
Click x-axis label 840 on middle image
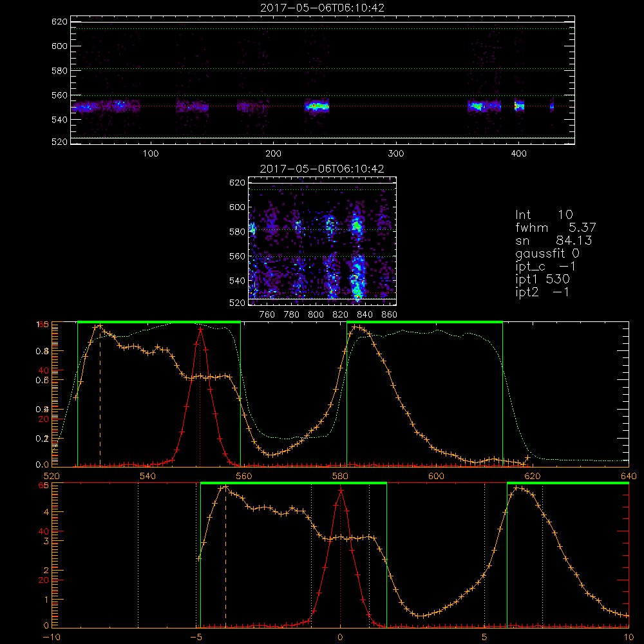[x=365, y=315]
